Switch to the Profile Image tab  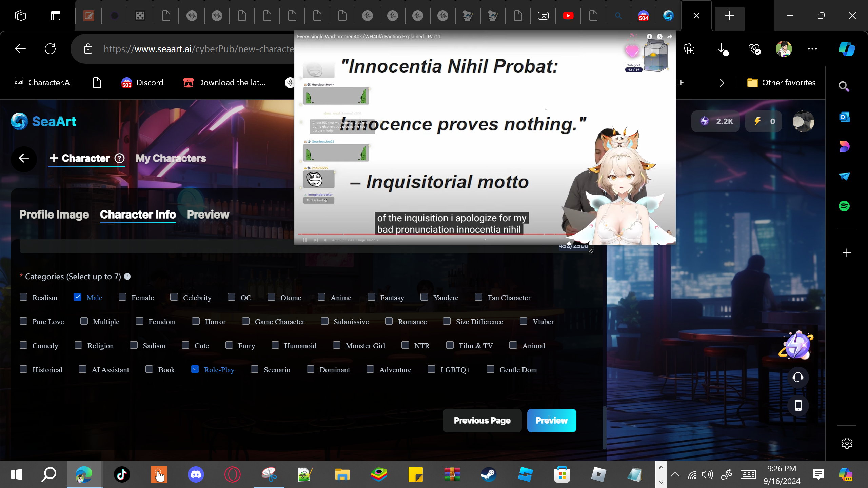[x=54, y=215]
